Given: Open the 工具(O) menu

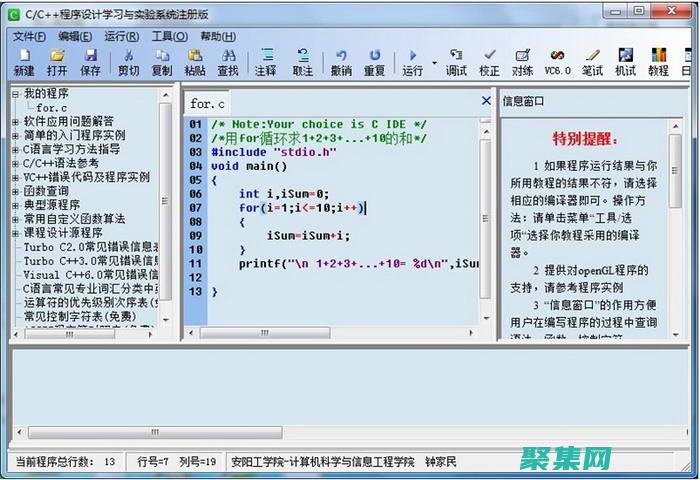Looking at the screenshot, I should (169, 36).
